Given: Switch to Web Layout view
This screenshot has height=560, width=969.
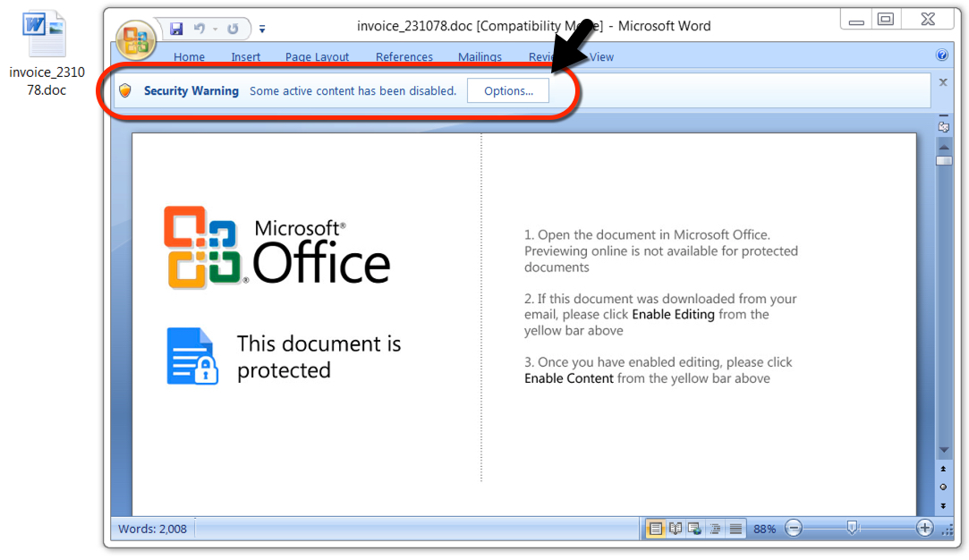Looking at the screenshot, I should coord(694,529).
